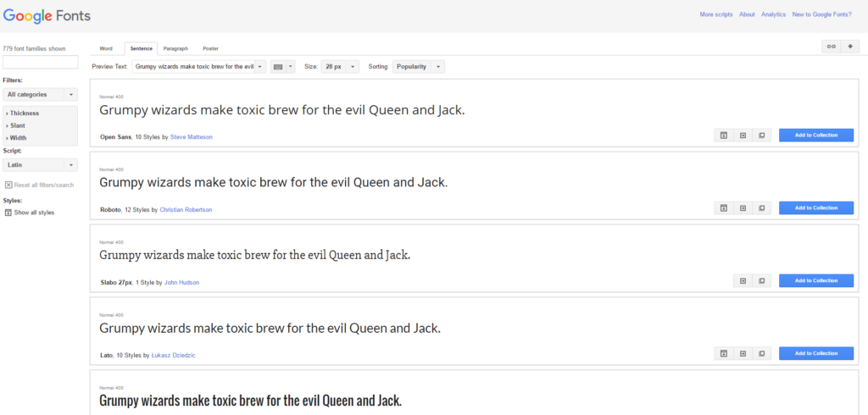
Task: Show all styles icon for Lato
Action: 724,353
